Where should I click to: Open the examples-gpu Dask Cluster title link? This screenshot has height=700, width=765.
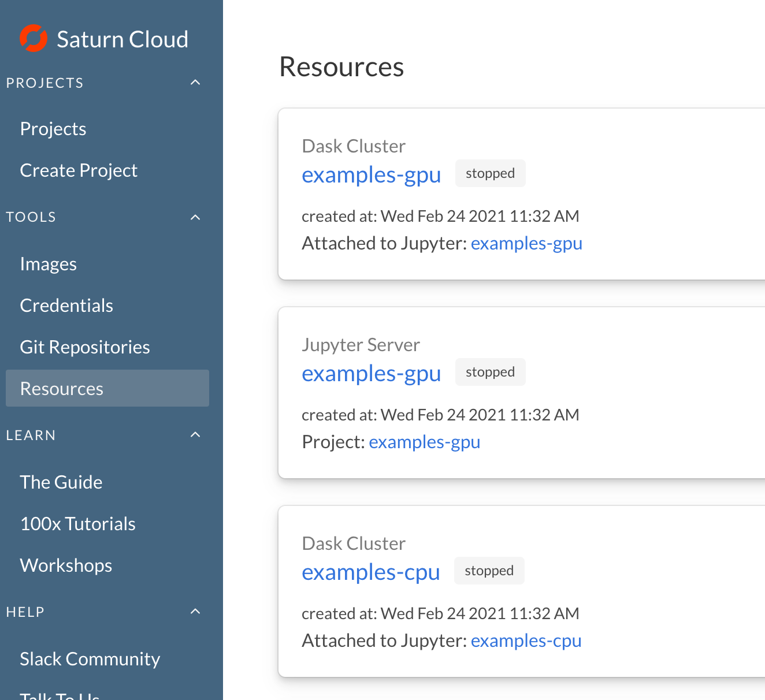tap(372, 174)
